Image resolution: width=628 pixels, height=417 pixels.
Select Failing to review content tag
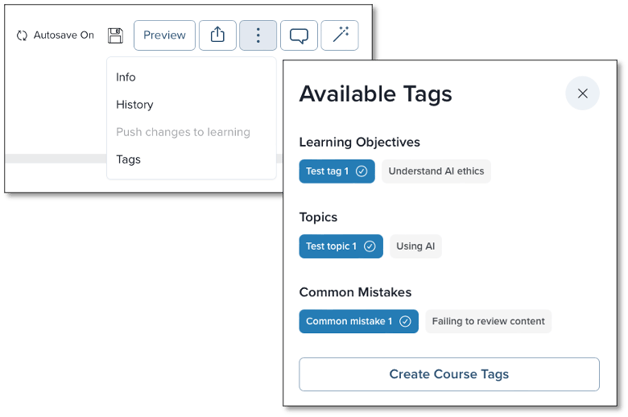coord(488,321)
